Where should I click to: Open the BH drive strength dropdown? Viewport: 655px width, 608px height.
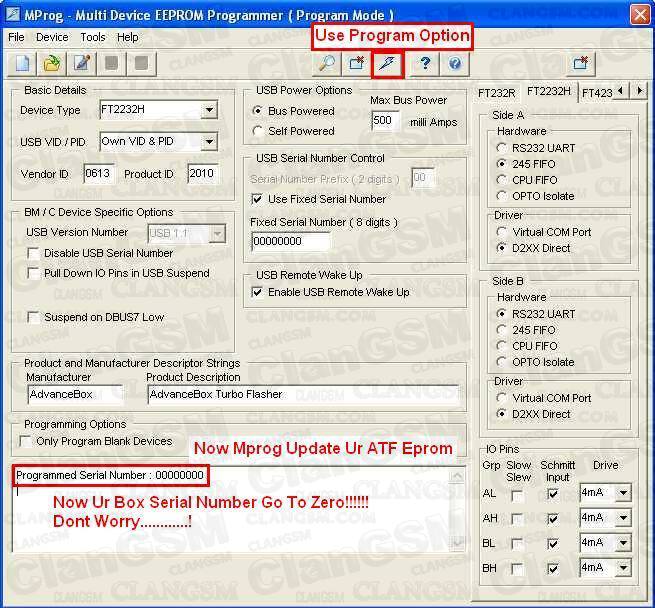623,568
